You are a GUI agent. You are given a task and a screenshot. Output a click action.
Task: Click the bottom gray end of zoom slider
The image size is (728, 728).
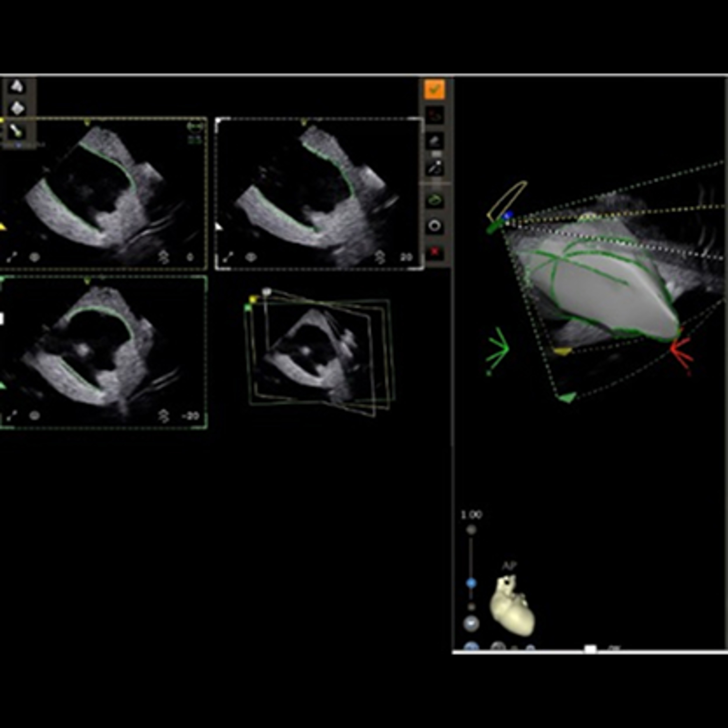coord(471,607)
